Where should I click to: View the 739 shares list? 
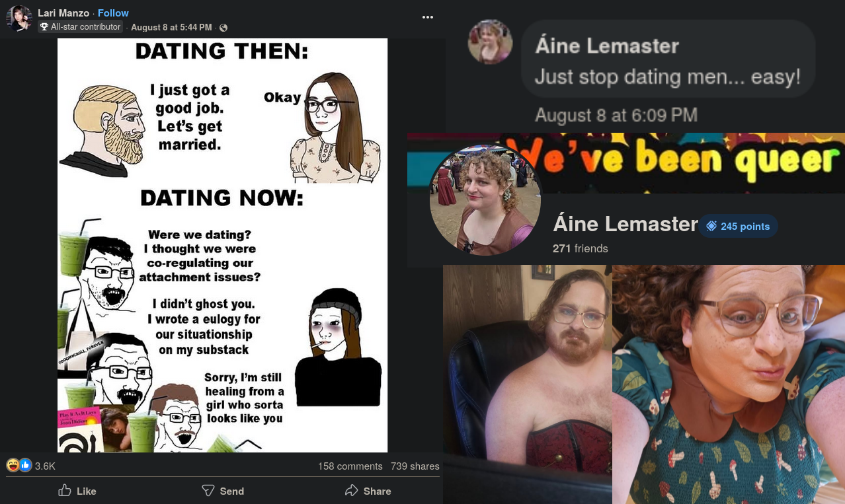(x=415, y=466)
